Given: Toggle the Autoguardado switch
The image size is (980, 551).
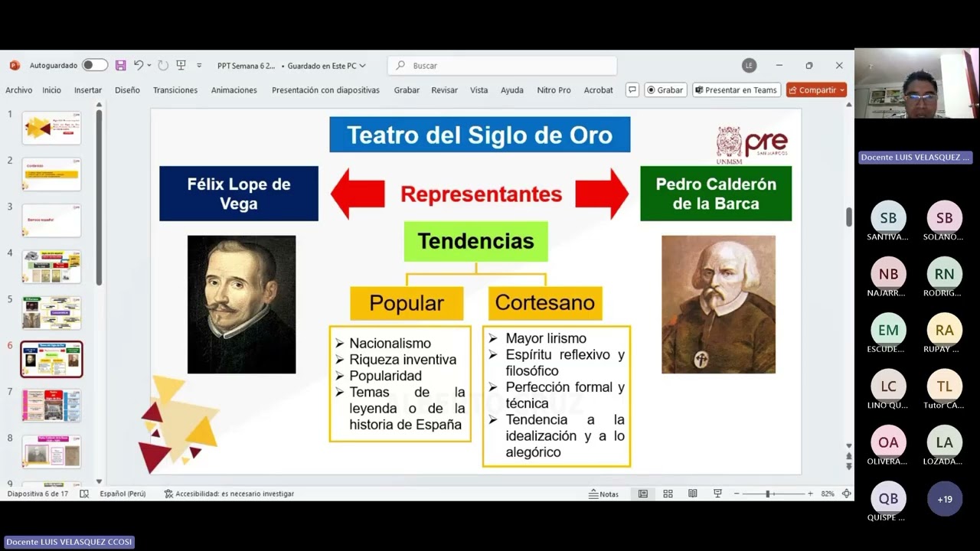Looking at the screenshot, I should [95, 66].
